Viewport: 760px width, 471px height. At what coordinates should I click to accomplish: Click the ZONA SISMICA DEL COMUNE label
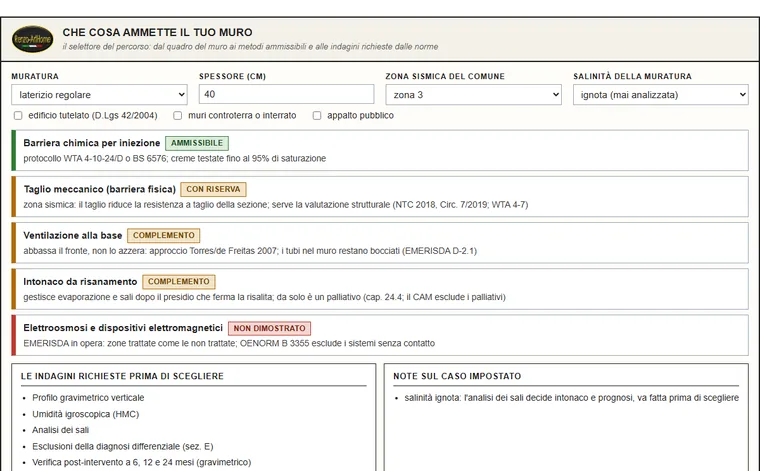pyautogui.click(x=445, y=77)
